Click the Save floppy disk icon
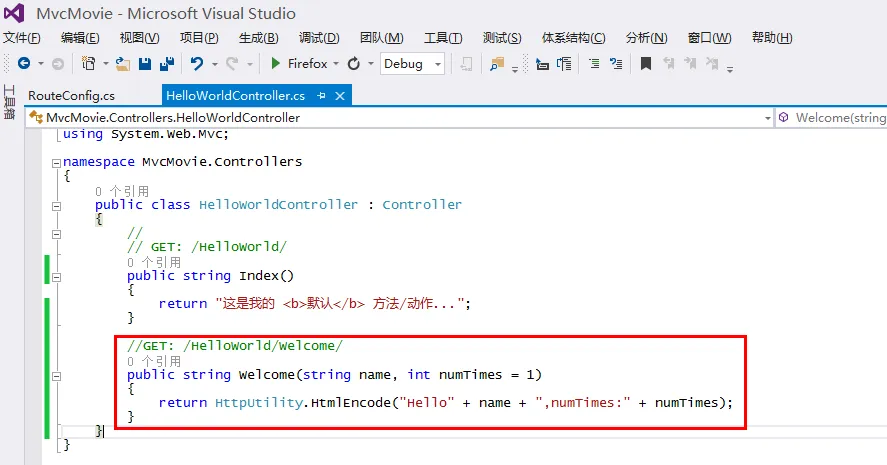887x465 pixels. coord(145,64)
